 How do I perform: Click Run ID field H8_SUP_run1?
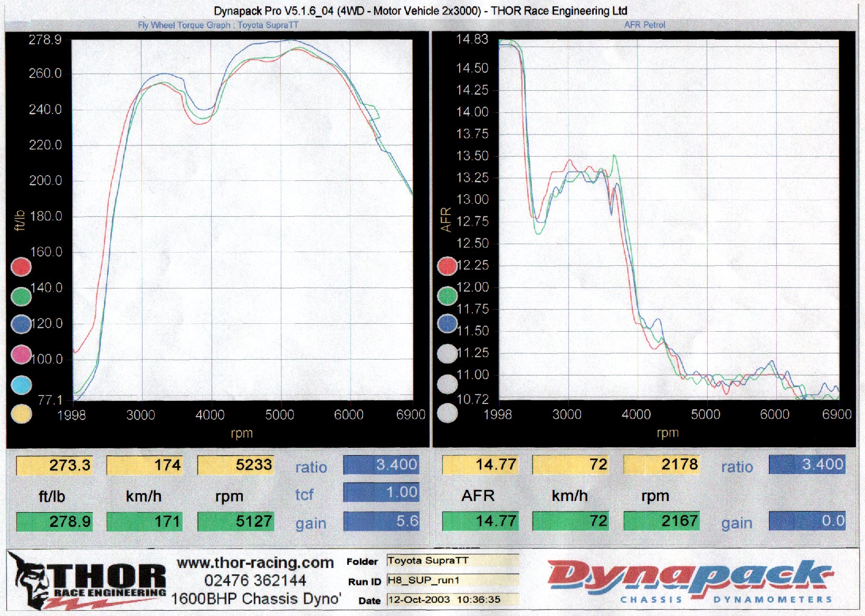pyautogui.click(x=453, y=580)
